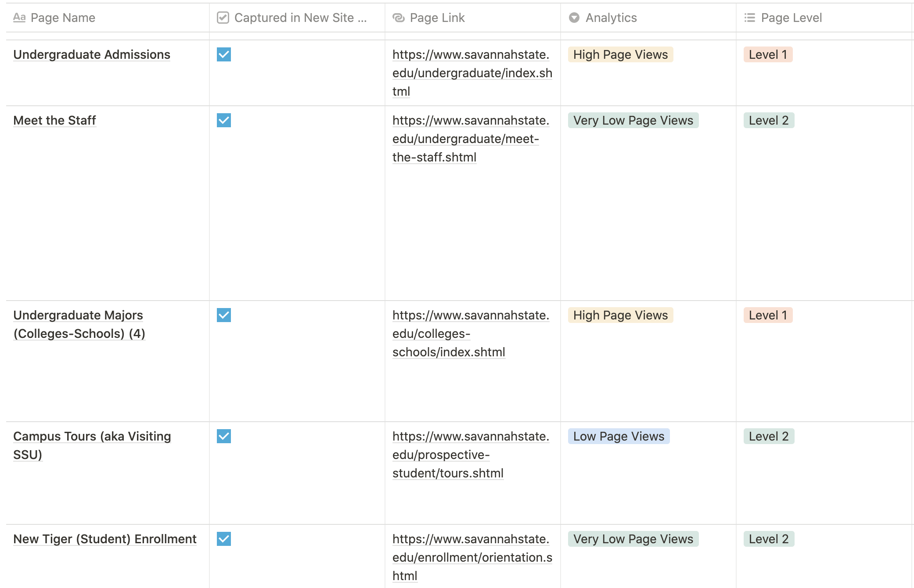The height and width of the screenshot is (588, 914).
Task: Open the Analytics column header menu
Action: click(x=611, y=18)
